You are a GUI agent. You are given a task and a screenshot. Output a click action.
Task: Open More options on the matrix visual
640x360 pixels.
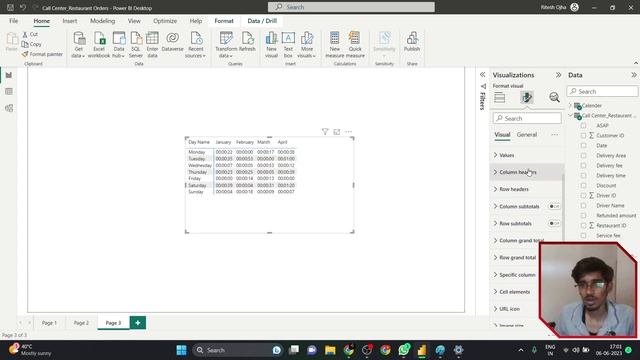click(348, 131)
